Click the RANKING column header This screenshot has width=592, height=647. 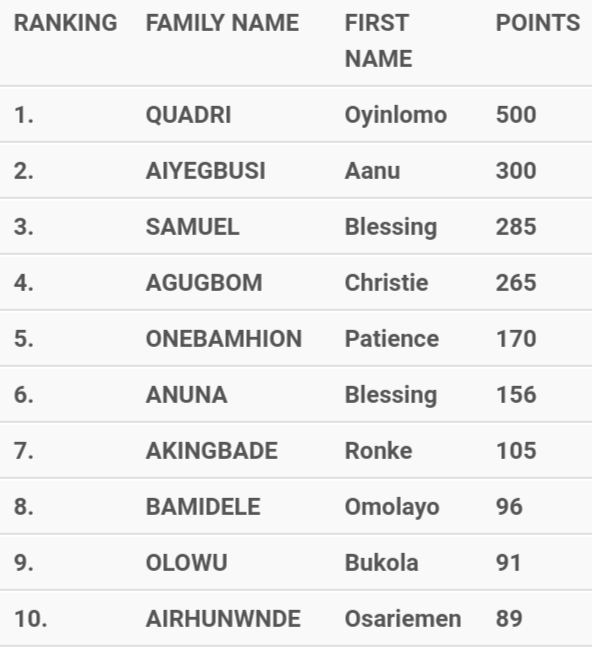pyautogui.click(x=66, y=23)
